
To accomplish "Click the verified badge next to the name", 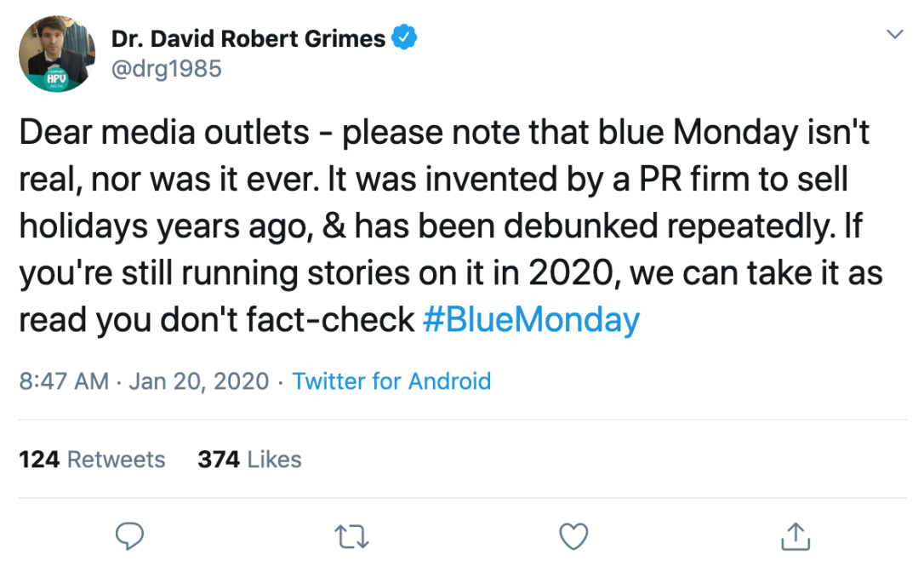I will coord(406,37).
